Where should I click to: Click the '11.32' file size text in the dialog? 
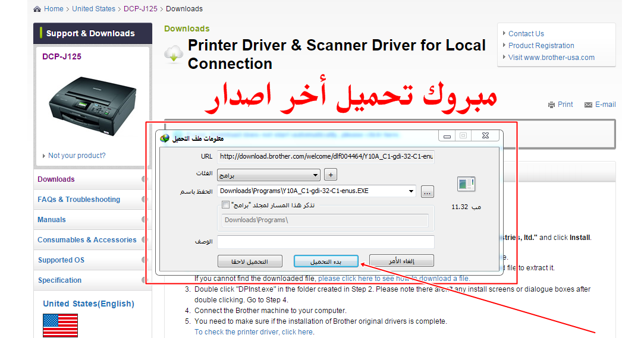click(460, 207)
